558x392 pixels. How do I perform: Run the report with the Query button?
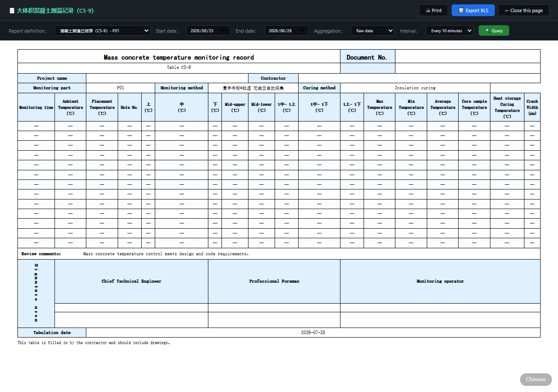click(494, 30)
